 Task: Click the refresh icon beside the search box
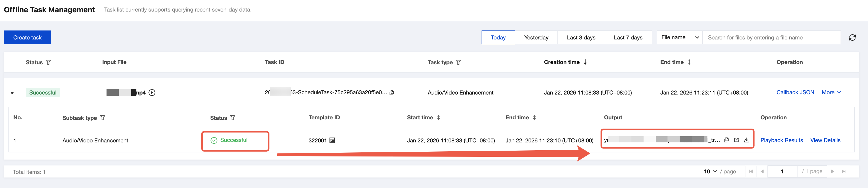(x=852, y=37)
